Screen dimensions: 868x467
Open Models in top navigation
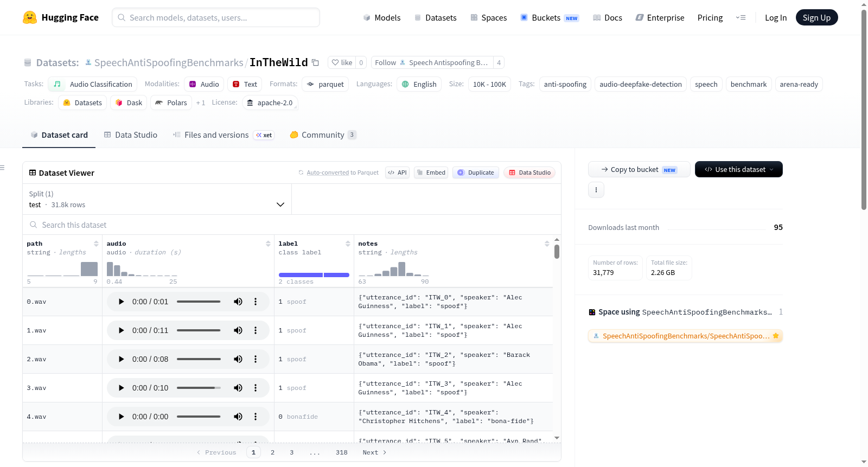(x=382, y=18)
